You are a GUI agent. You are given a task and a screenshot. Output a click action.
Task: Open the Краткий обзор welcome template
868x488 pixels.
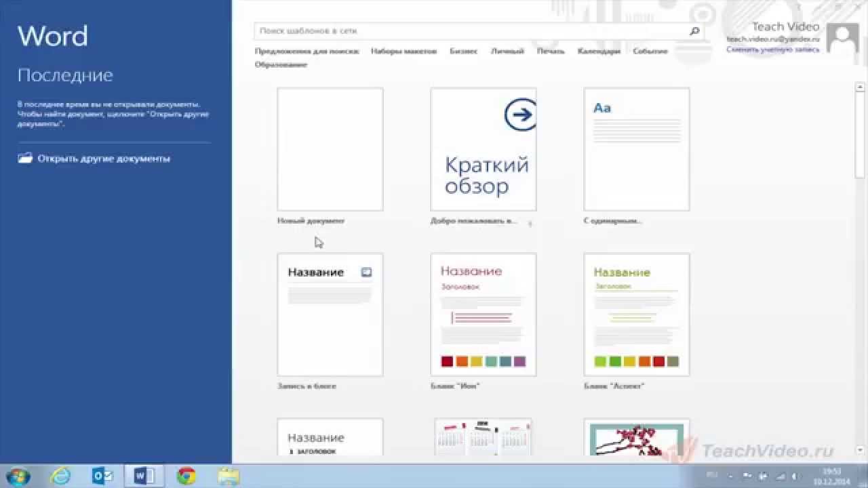[x=484, y=149]
